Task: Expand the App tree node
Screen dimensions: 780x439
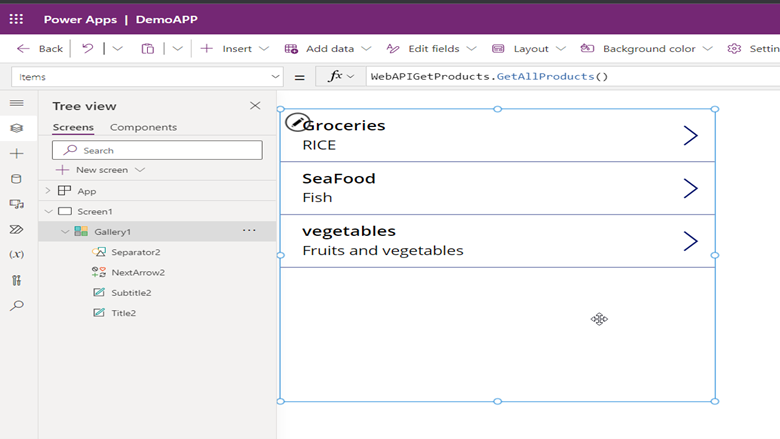Action: click(x=48, y=191)
